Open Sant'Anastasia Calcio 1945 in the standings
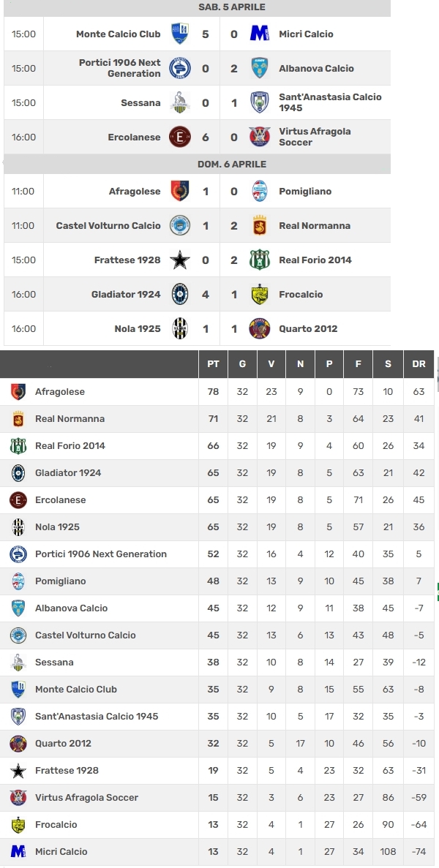 click(x=97, y=716)
